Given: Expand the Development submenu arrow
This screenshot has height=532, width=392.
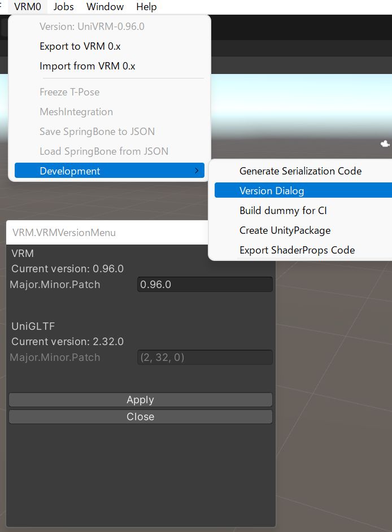Looking at the screenshot, I should 197,171.
